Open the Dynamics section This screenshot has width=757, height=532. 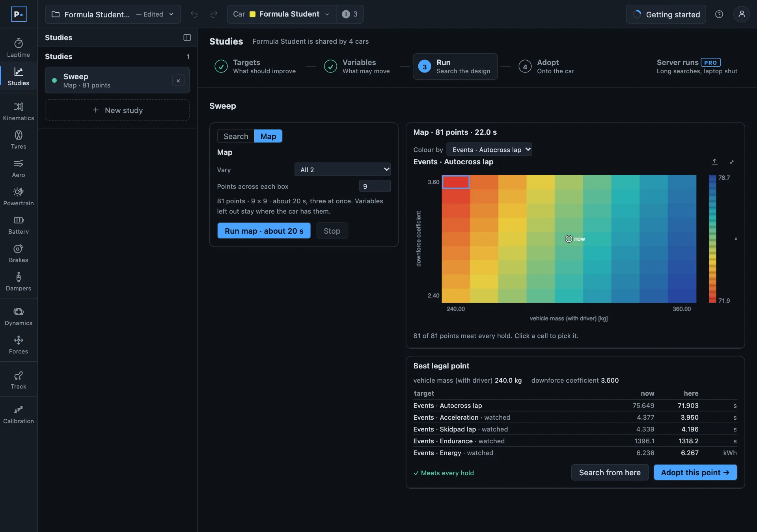tap(19, 316)
